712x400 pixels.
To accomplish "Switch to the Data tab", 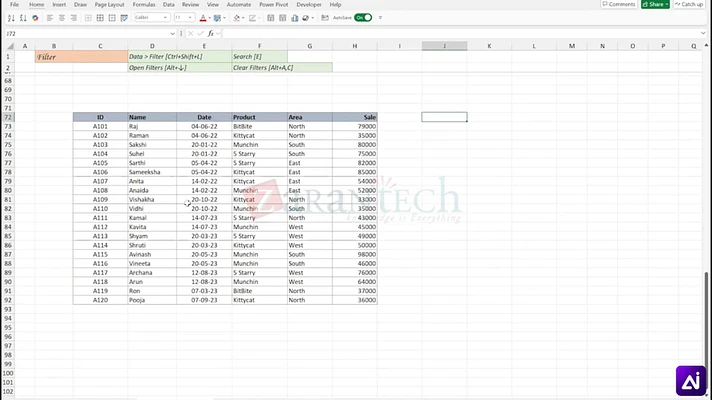I will 168,5.
